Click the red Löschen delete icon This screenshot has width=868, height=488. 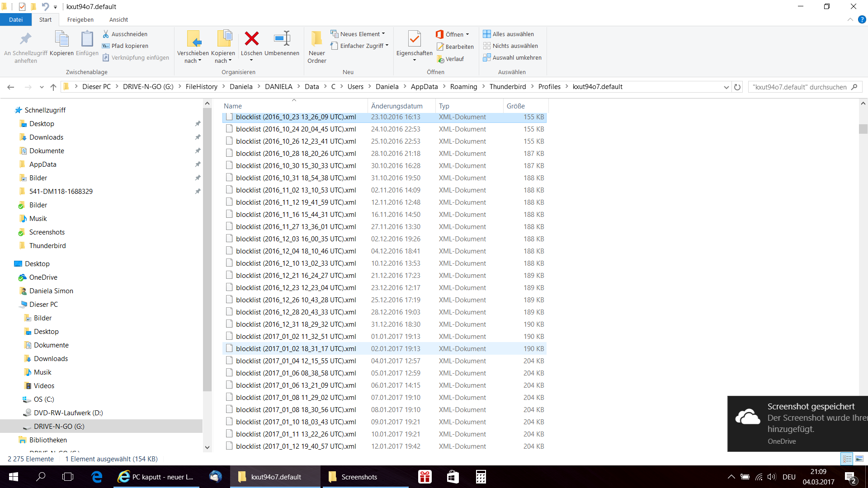click(251, 39)
